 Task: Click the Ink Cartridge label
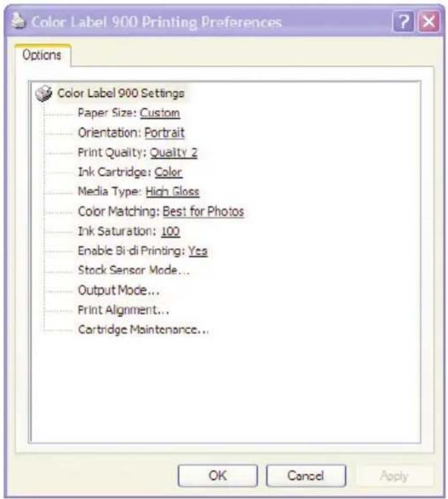(x=115, y=172)
